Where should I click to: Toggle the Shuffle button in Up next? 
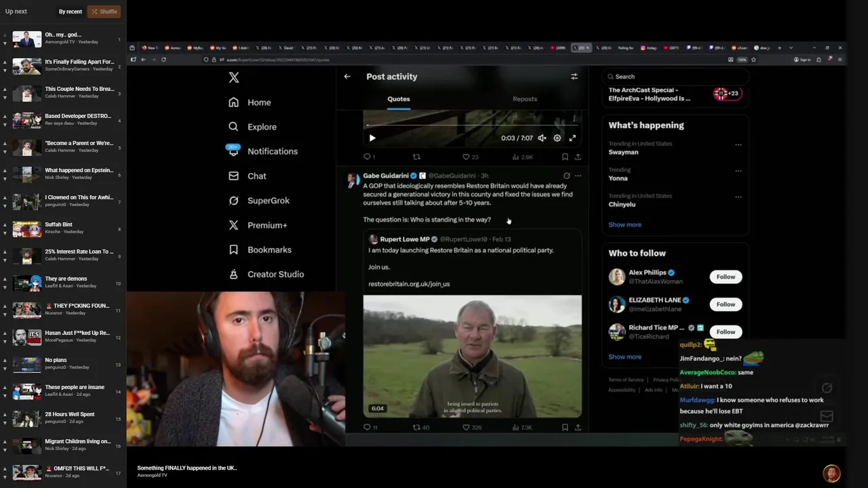click(x=104, y=12)
